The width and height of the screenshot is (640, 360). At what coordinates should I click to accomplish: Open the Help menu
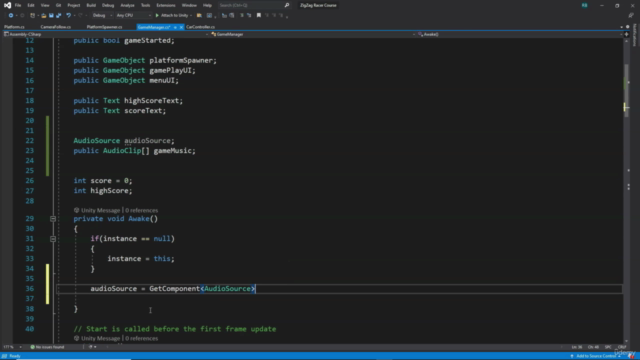click(x=207, y=5)
